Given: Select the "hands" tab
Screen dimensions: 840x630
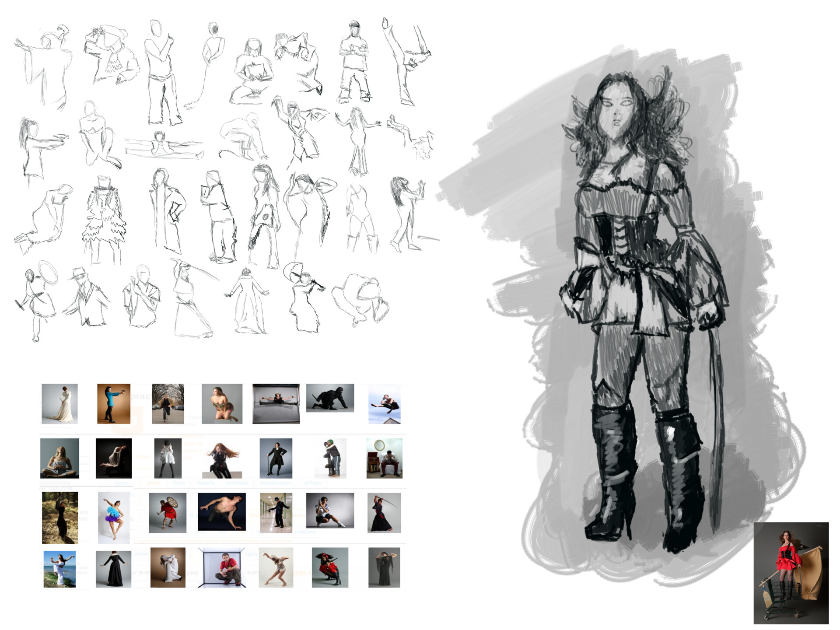Looking at the screenshot, I should point(206,483).
